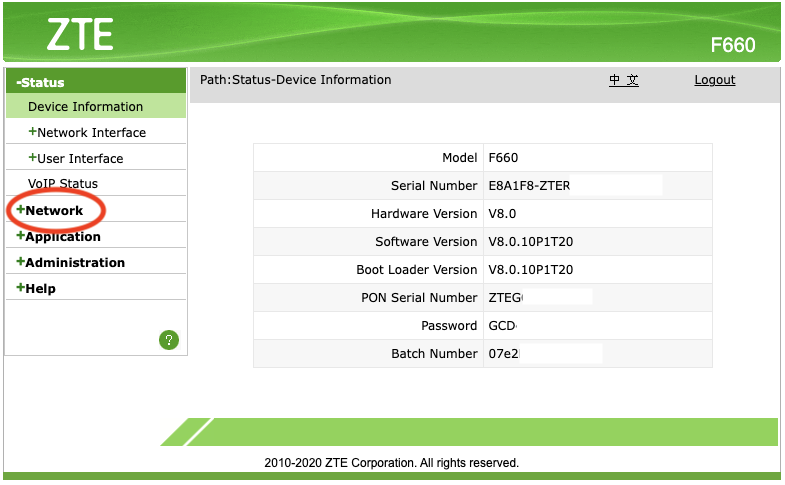The height and width of the screenshot is (485, 785).
Task: Click the Hardware Version label
Action: pyautogui.click(x=424, y=214)
